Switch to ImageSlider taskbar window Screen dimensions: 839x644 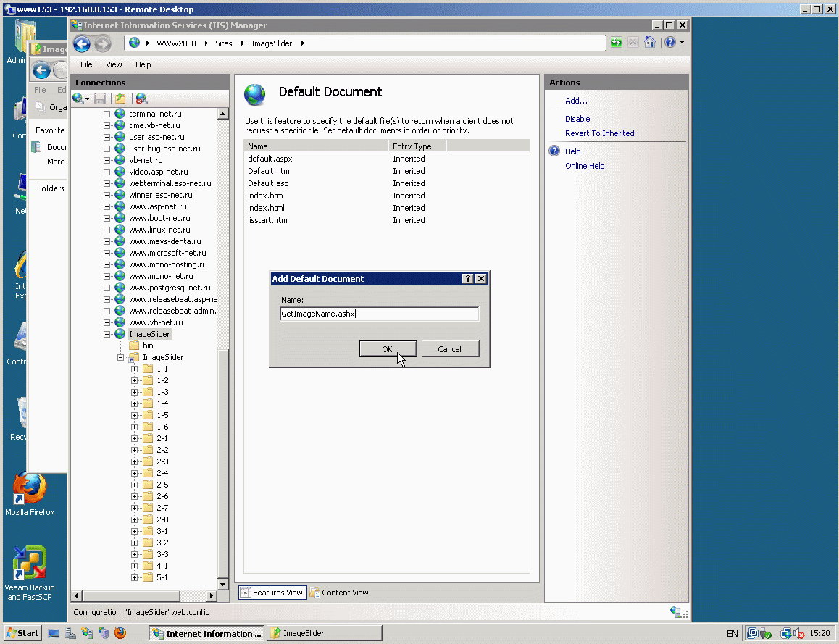[x=325, y=633]
